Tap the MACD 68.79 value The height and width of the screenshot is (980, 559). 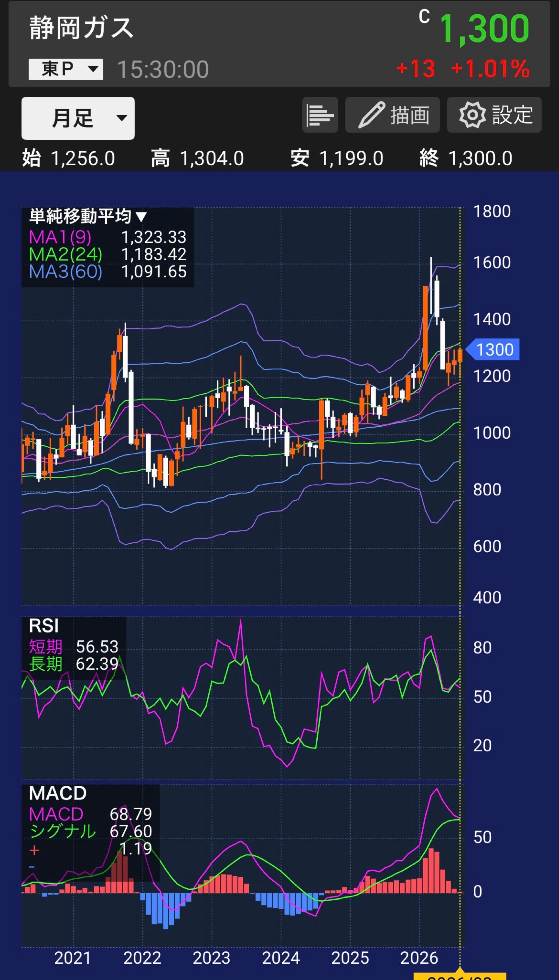click(x=130, y=814)
